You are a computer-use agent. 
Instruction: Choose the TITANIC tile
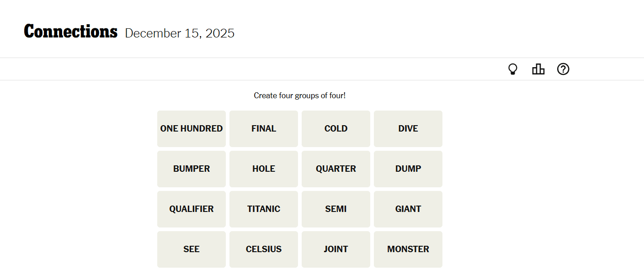(x=264, y=209)
